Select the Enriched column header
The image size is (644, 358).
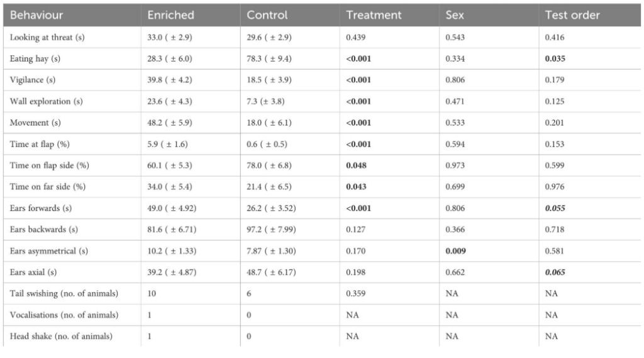pyautogui.click(x=170, y=15)
